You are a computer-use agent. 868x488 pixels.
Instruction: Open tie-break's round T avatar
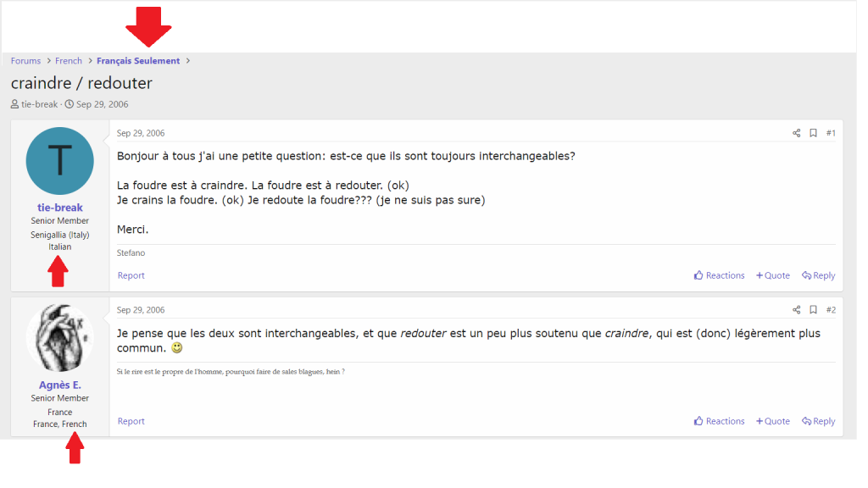pyautogui.click(x=59, y=161)
